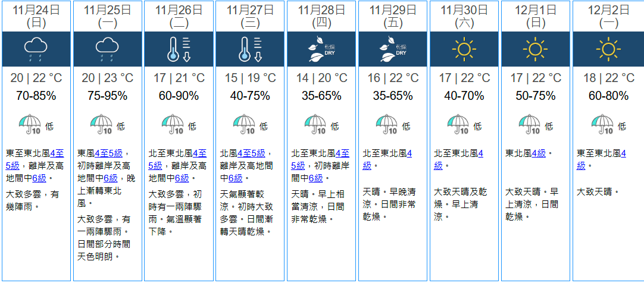Viewport: 644px width, 283px height.
Task: Click the 4級 wind link under December 1
Action: tap(539, 153)
